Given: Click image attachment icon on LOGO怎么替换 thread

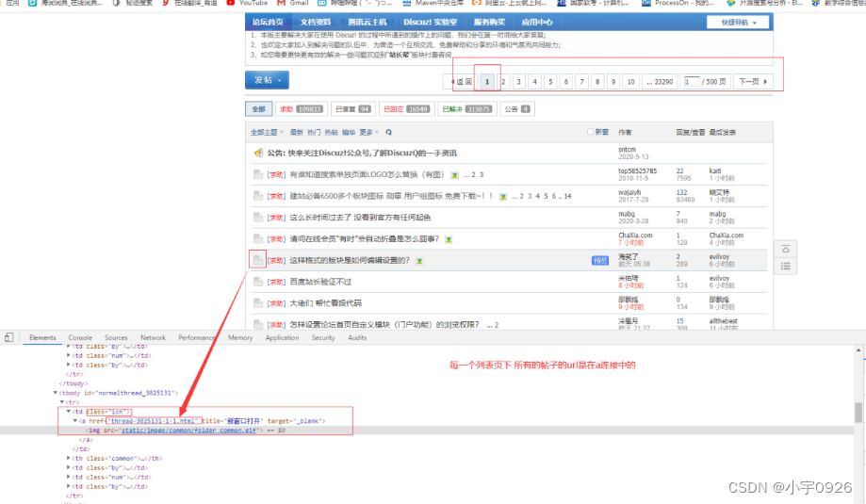Looking at the screenshot, I should (x=454, y=175).
